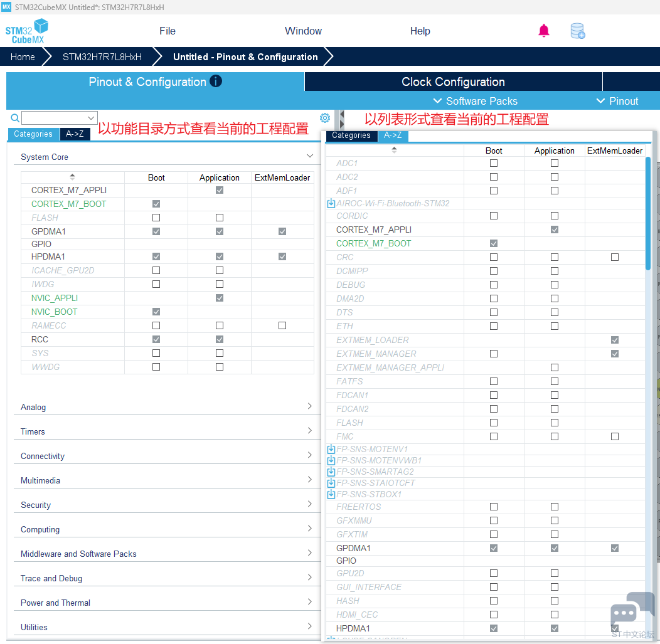Select the Pinout & Configuration tab
This screenshot has width=660, height=644.
coord(155,82)
